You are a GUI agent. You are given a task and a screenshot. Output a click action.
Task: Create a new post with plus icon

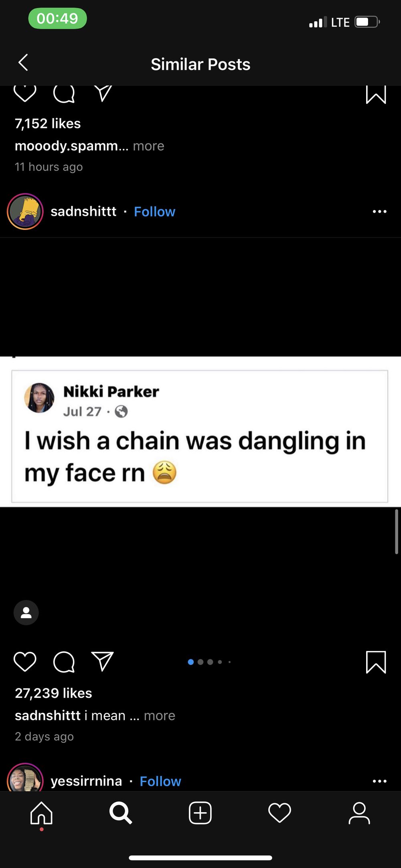(200, 813)
